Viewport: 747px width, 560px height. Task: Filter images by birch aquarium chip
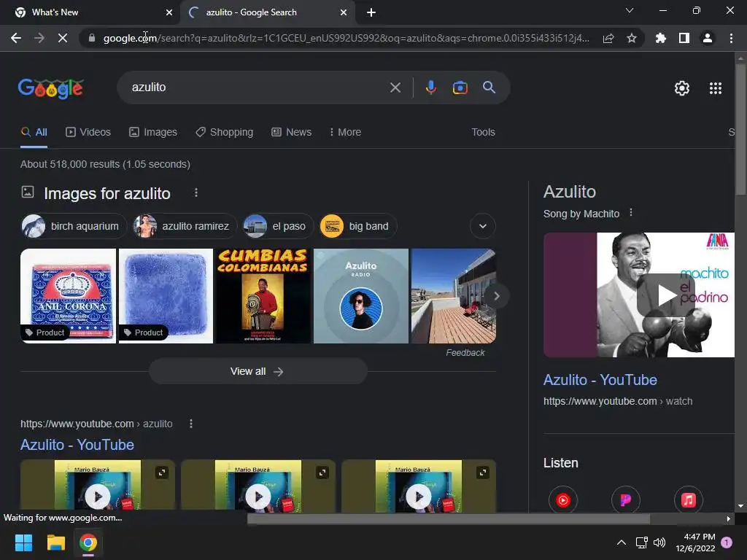(x=74, y=226)
